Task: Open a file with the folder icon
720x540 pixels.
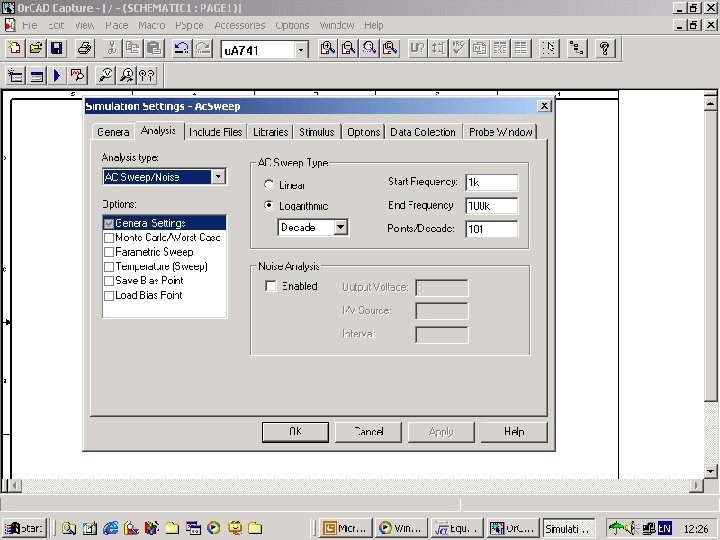Action: (36, 48)
